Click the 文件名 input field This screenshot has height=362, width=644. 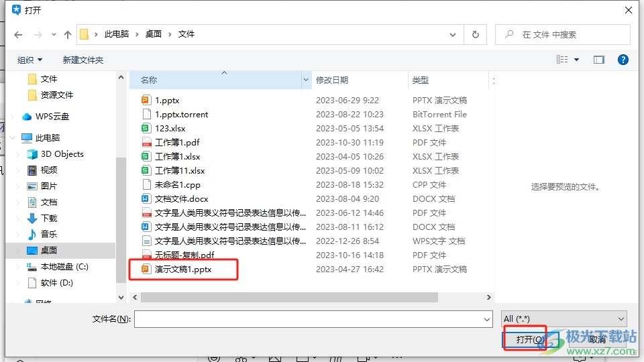click(313, 320)
